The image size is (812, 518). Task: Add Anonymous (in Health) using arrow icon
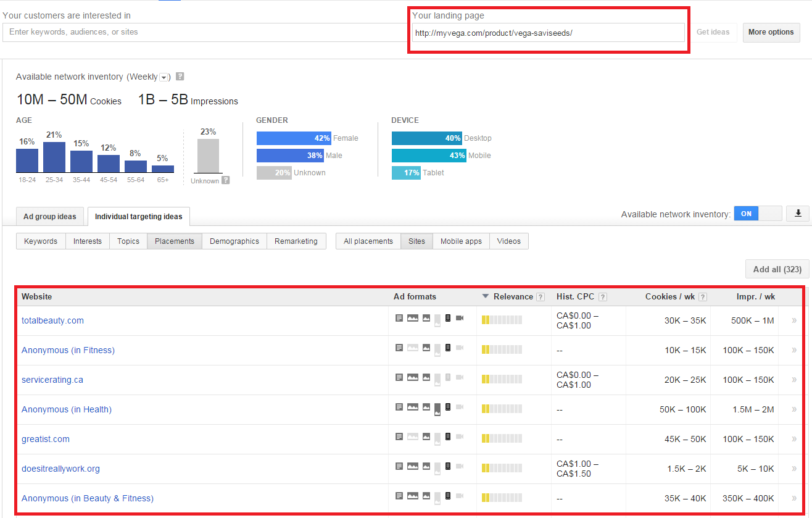coord(794,409)
